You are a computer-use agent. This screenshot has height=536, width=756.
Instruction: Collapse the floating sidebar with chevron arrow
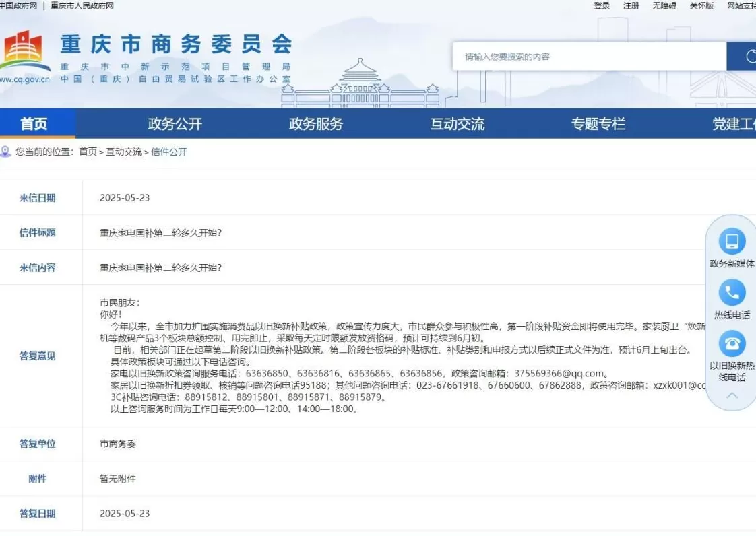coord(732,395)
